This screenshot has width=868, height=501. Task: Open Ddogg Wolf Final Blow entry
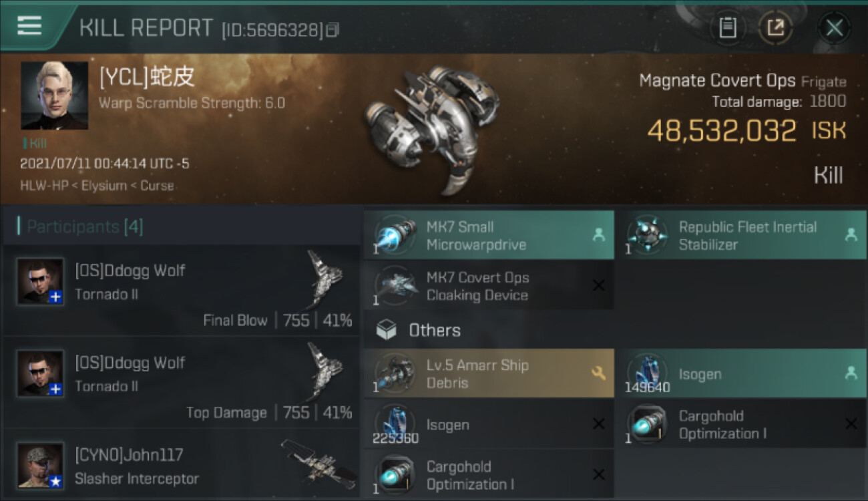(x=182, y=291)
